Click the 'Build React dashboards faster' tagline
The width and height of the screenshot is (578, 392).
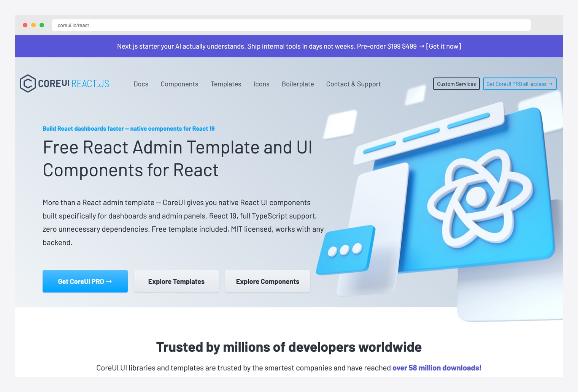[x=129, y=129]
